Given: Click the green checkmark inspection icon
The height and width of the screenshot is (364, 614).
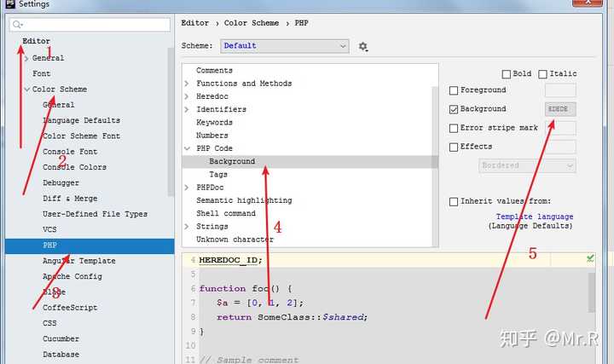Looking at the screenshot, I should click(x=590, y=258).
